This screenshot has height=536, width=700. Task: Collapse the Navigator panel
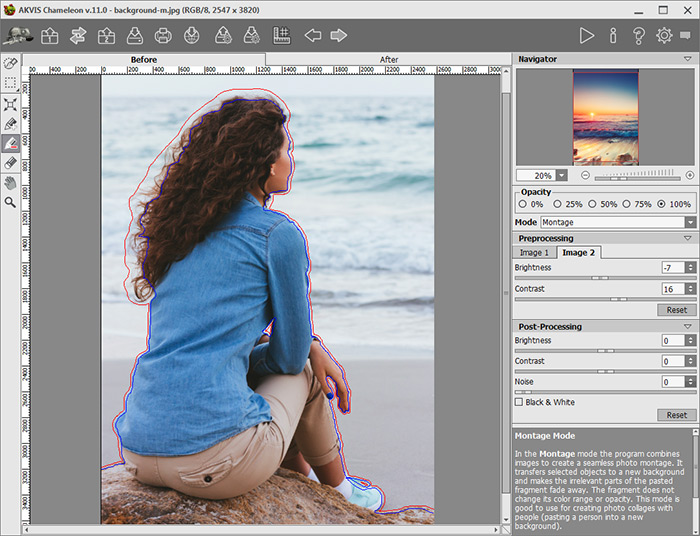(x=688, y=59)
